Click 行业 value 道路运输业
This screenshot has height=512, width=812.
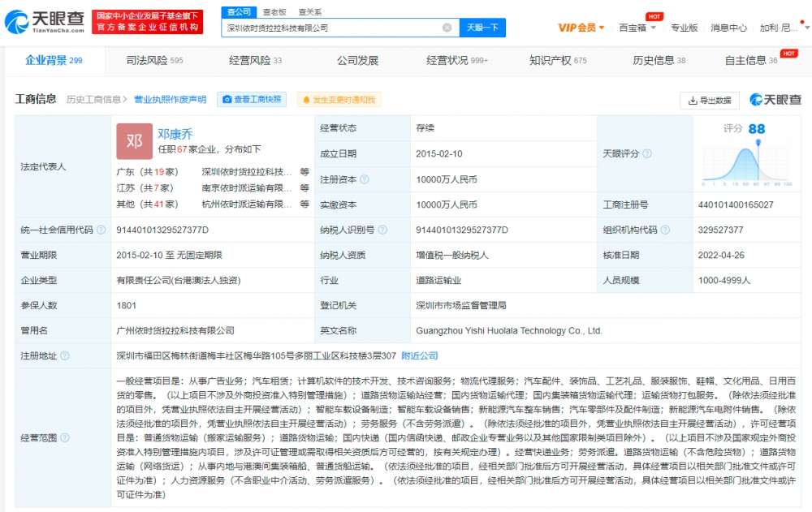pyautogui.click(x=438, y=280)
